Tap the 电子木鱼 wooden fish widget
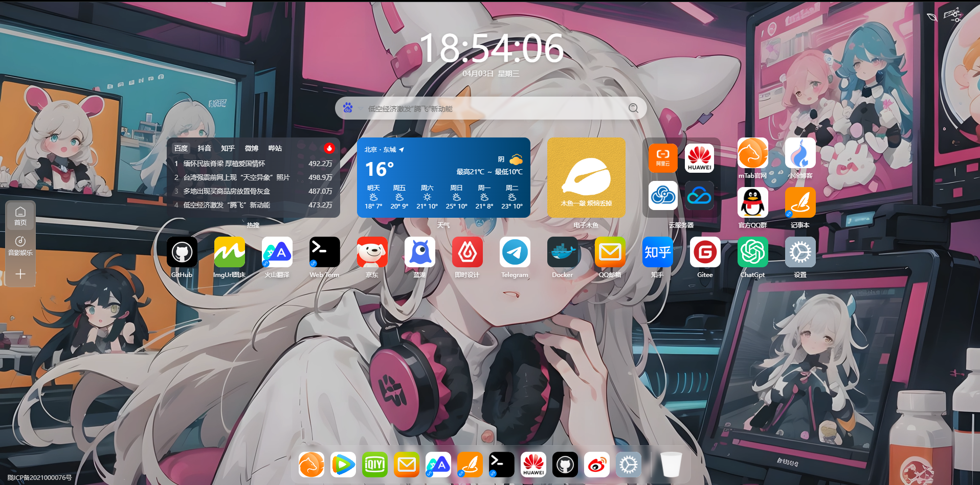Screen dimensions: 980x485 pyautogui.click(x=586, y=177)
